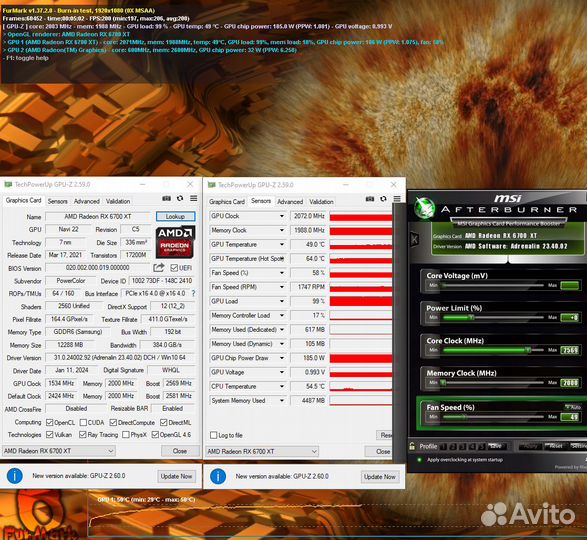Click Sensors GPU-Z title bar app icon
587x540 pixels.
212,185
